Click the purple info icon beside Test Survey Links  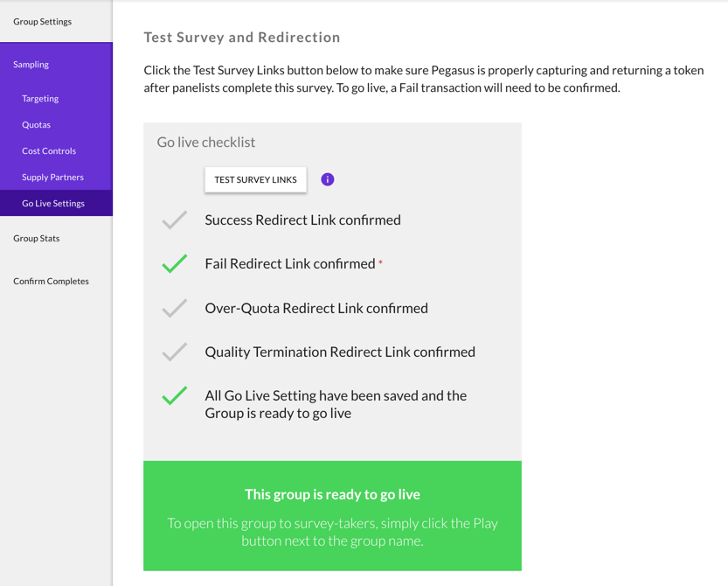click(328, 179)
